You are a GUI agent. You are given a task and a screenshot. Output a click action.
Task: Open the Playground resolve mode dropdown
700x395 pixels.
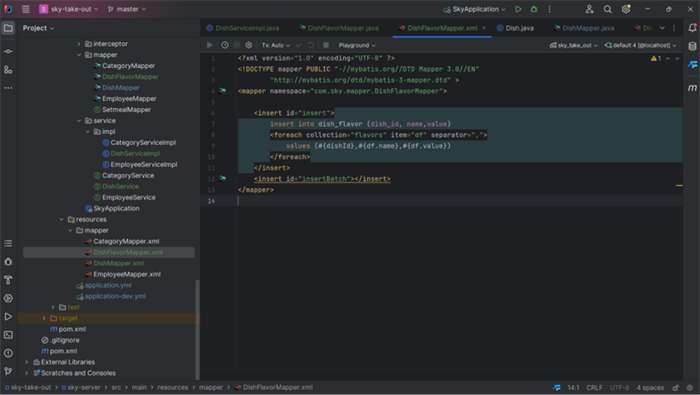point(357,45)
